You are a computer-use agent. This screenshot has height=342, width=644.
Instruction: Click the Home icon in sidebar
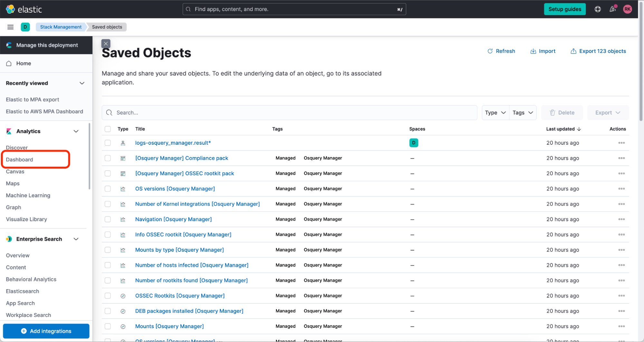pyautogui.click(x=9, y=64)
